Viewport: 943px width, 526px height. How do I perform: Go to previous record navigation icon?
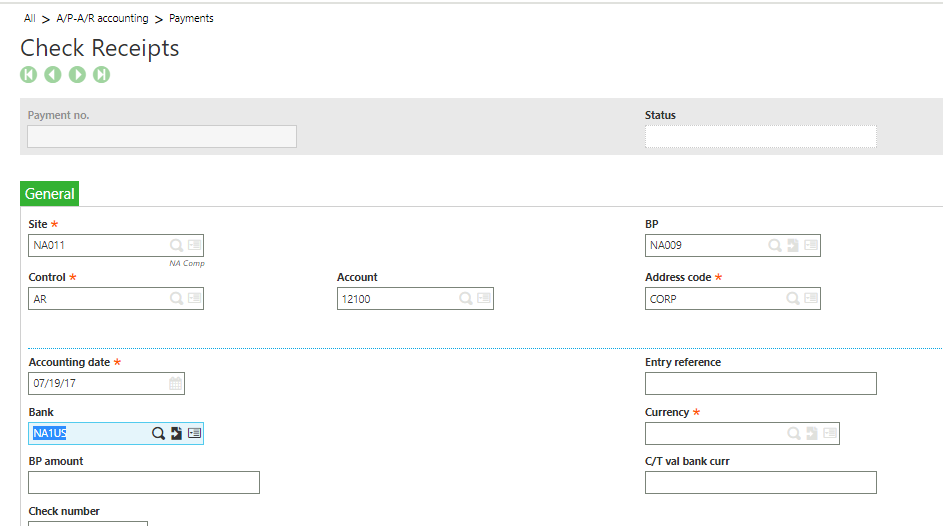click(53, 75)
